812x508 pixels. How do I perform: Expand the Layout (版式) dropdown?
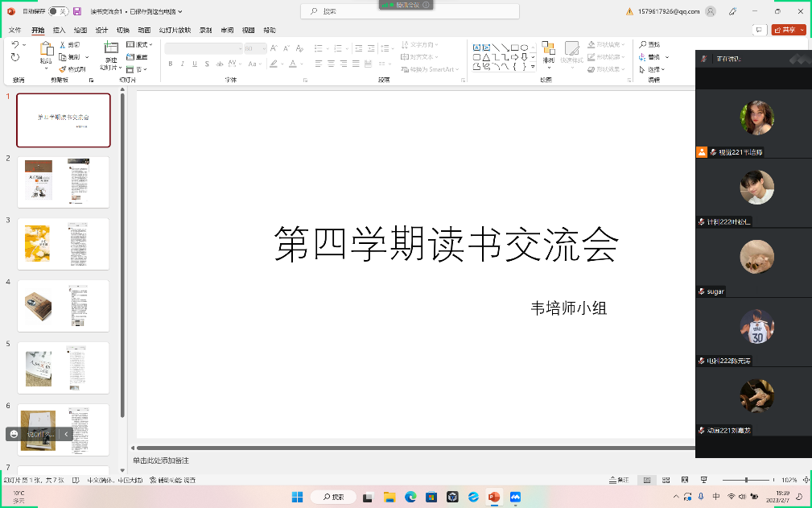140,45
